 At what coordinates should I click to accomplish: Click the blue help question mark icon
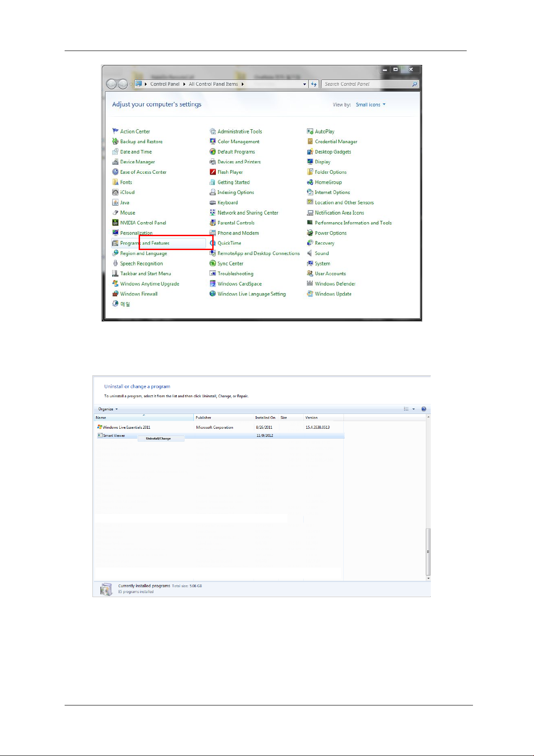[x=424, y=409]
